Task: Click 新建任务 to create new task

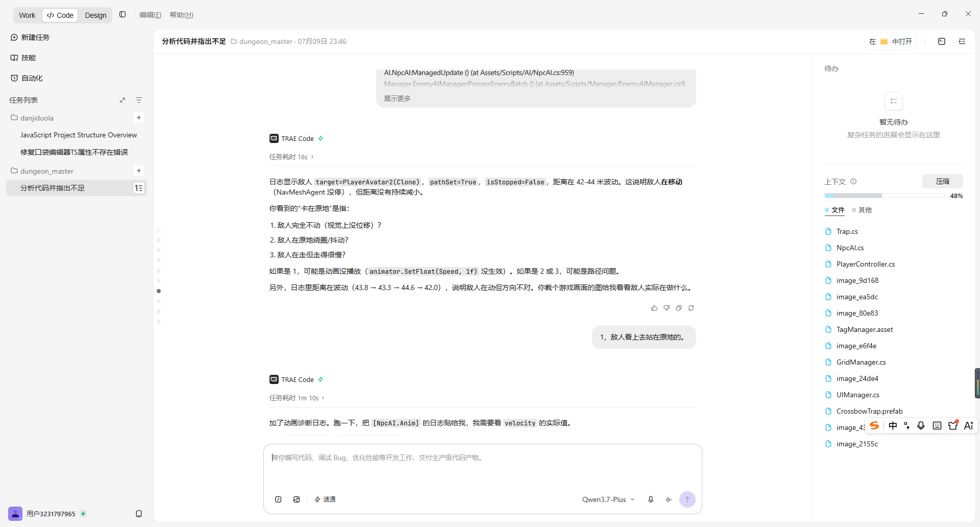Action: click(31, 37)
